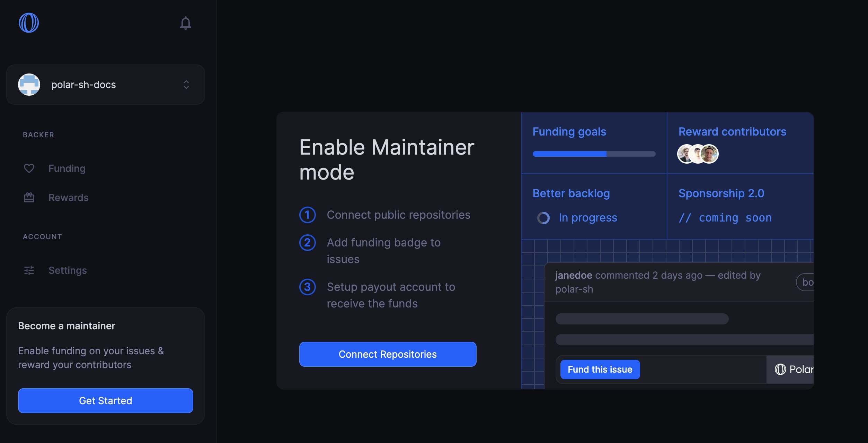Click the reward contributors avatars

698,154
